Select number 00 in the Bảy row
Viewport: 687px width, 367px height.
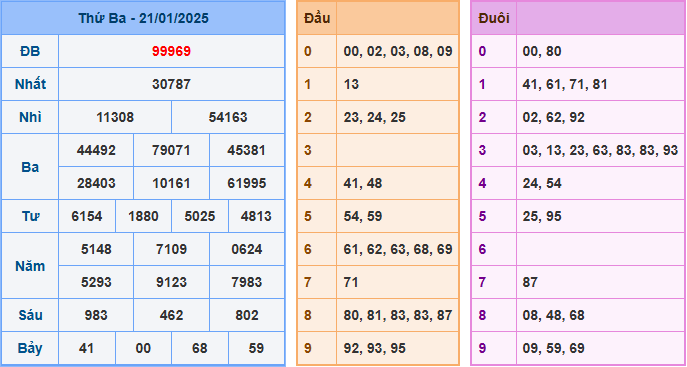143,348
